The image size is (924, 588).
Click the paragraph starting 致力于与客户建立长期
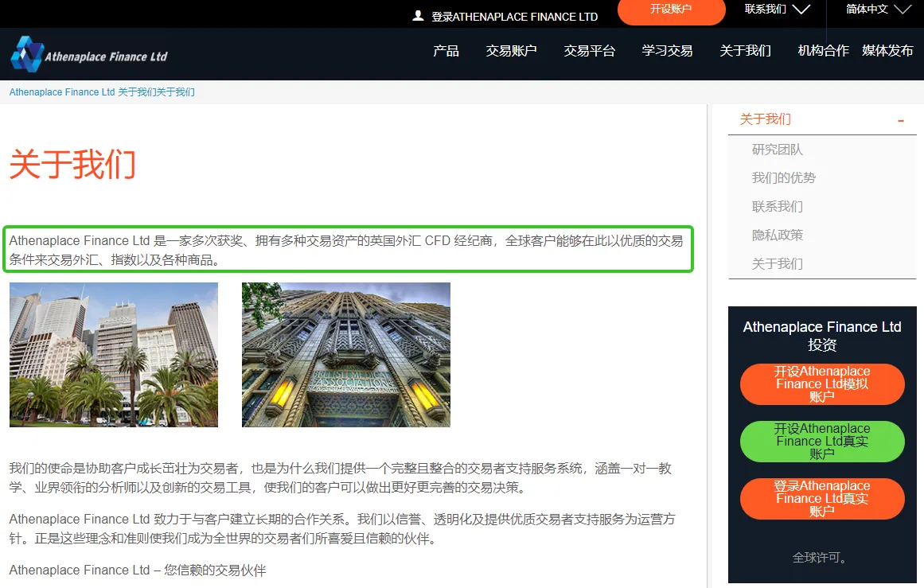pyautogui.click(x=341, y=528)
